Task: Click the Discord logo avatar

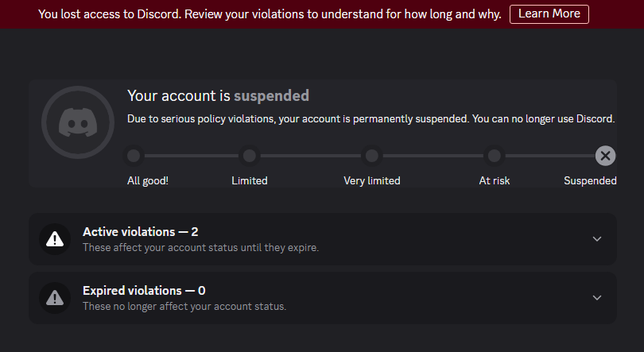Action: 78,122
